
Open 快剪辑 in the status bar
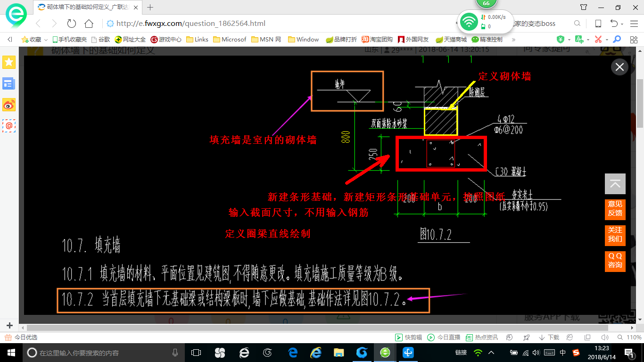tap(408, 337)
